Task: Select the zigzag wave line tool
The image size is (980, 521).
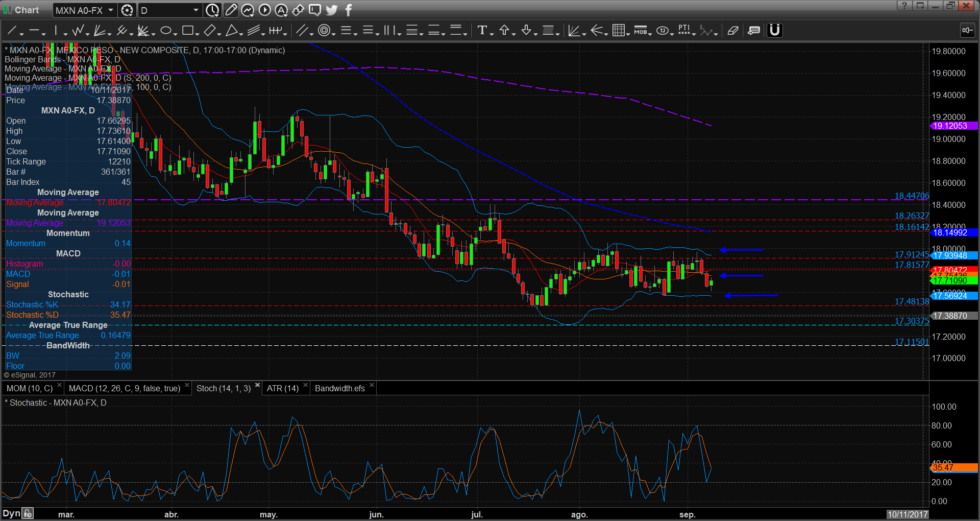Action: pos(78,31)
